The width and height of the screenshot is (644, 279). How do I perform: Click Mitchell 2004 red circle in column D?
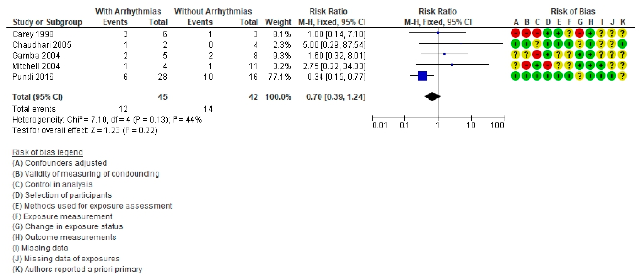(548, 65)
